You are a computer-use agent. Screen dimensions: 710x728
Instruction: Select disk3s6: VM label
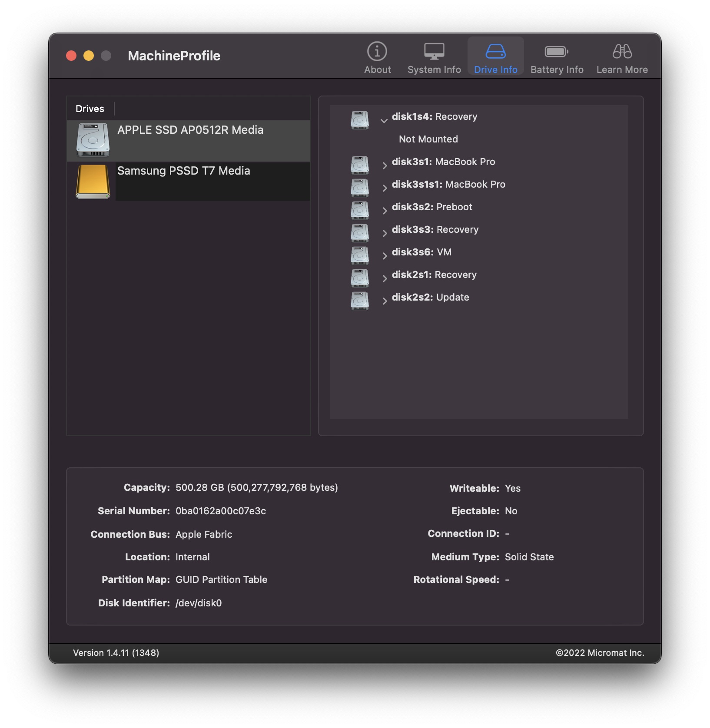[x=421, y=252]
